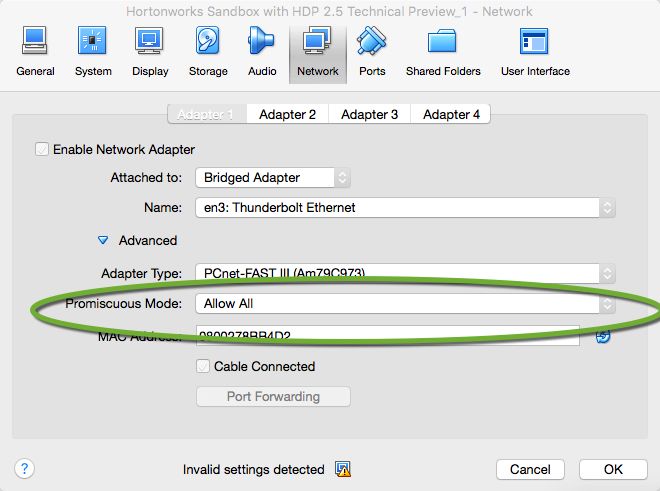The image size is (660, 491).
Task: Open the General settings section
Action: coord(35,53)
